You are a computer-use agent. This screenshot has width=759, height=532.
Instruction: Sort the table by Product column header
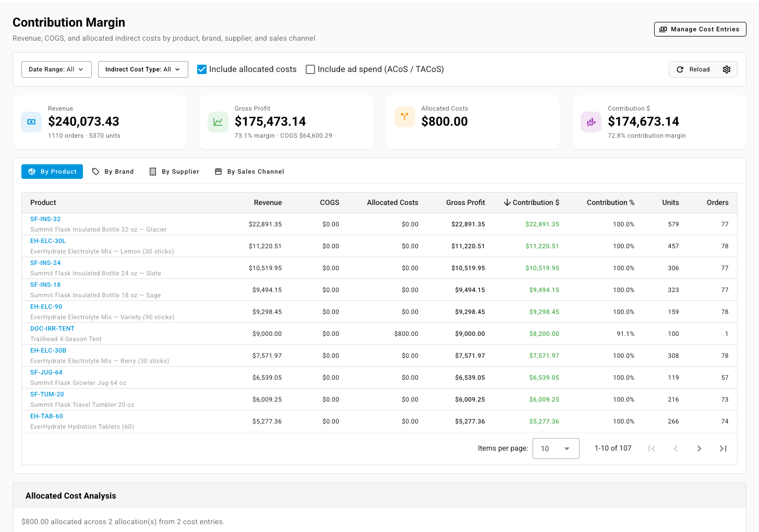43,202
